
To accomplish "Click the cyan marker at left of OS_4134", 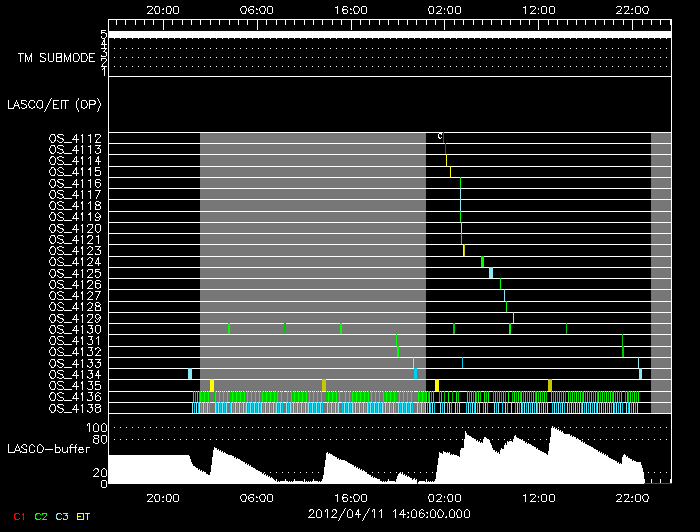I will (x=189, y=374).
